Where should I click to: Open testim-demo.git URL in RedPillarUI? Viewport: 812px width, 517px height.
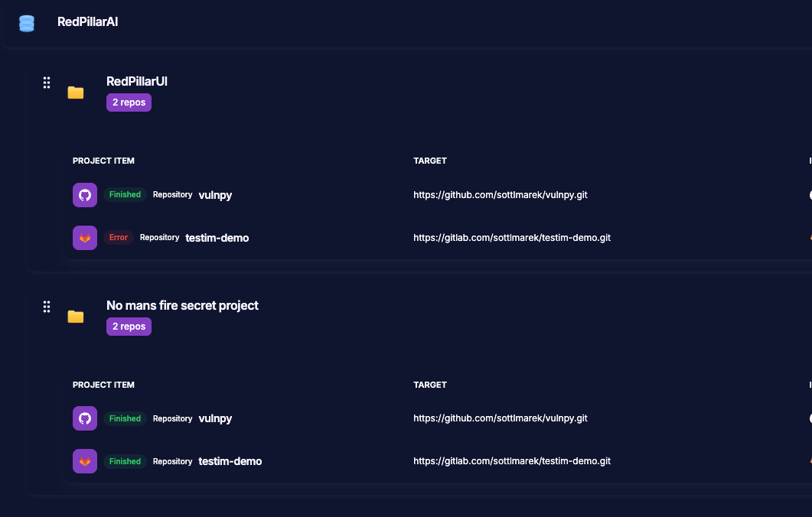tap(512, 238)
